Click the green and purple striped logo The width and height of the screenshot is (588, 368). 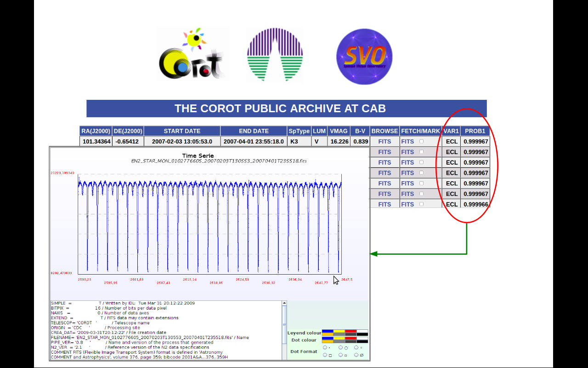pos(275,55)
